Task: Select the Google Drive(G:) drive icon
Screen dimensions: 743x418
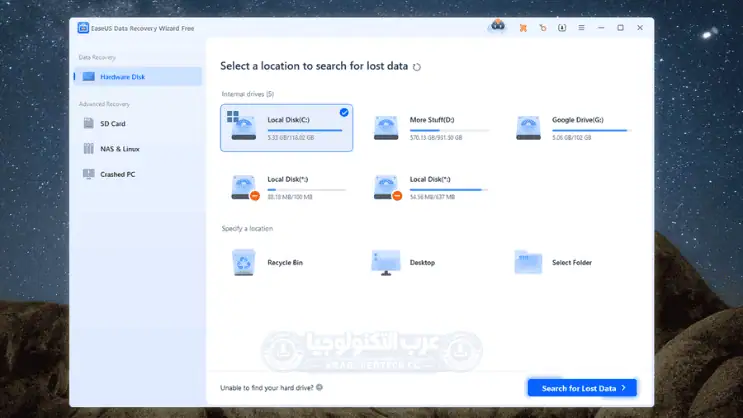Action: point(528,128)
